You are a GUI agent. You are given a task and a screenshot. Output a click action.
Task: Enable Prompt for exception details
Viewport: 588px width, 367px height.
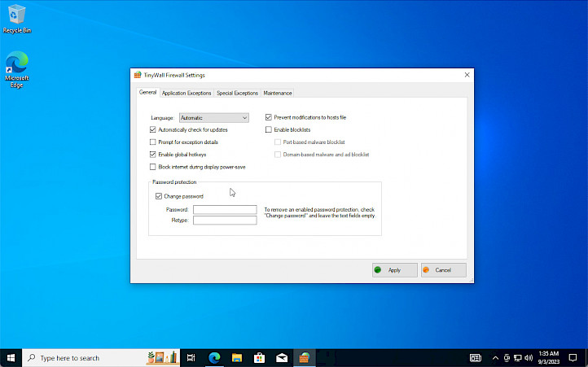pyautogui.click(x=152, y=142)
